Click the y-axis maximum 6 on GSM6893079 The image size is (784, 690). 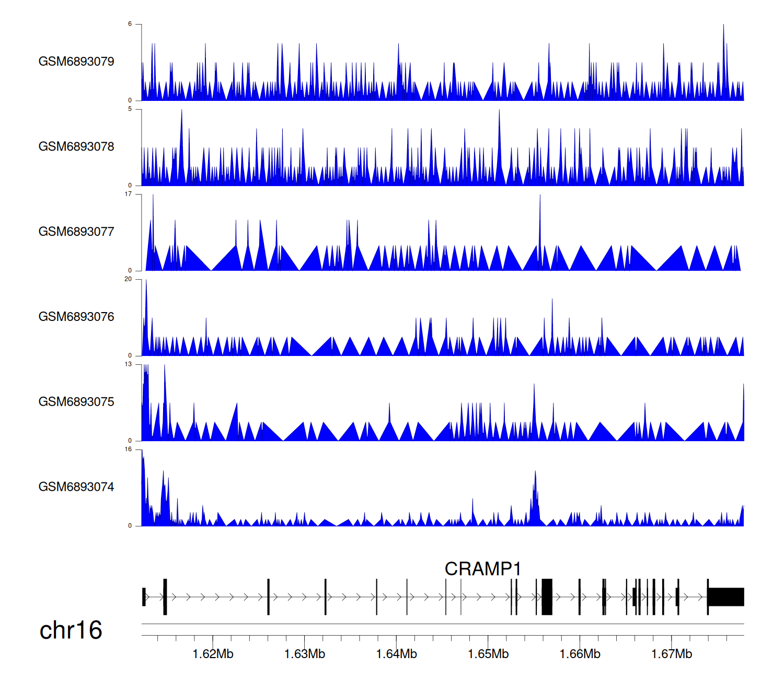(x=130, y=24)
